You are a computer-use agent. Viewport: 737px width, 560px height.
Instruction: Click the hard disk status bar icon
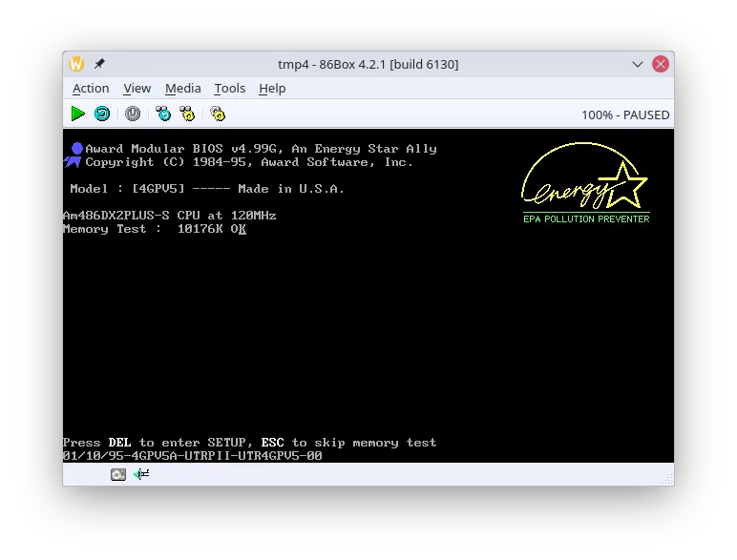(118, 474)
